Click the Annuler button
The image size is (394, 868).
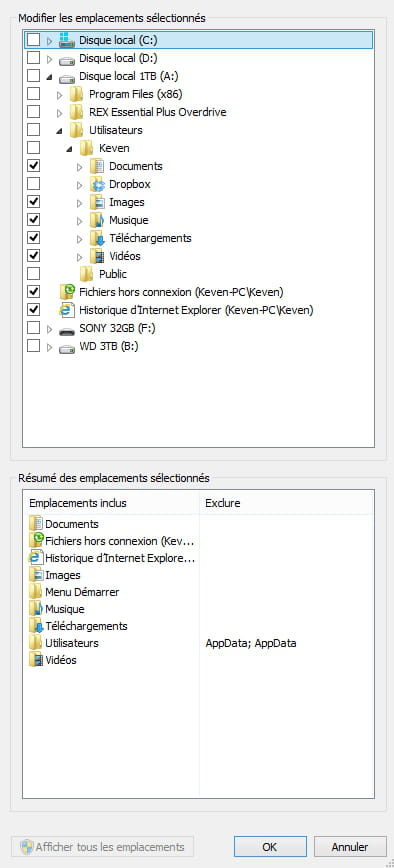pyautogui.click(x=350, y=847)
